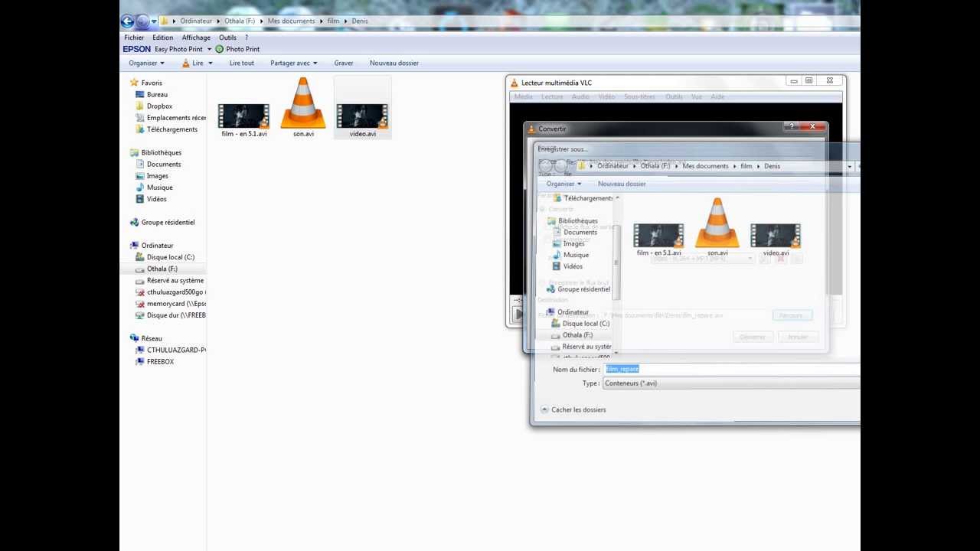This screenshot has width=980, height=551.
Task: Open Bureau in Explorer Favoris
Action: [157, 94]
